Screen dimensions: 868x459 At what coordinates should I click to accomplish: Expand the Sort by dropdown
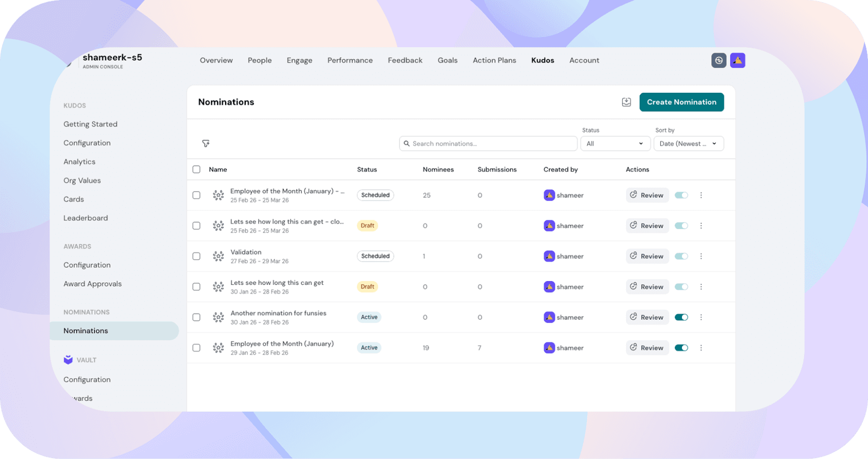(x=688, y=144)
